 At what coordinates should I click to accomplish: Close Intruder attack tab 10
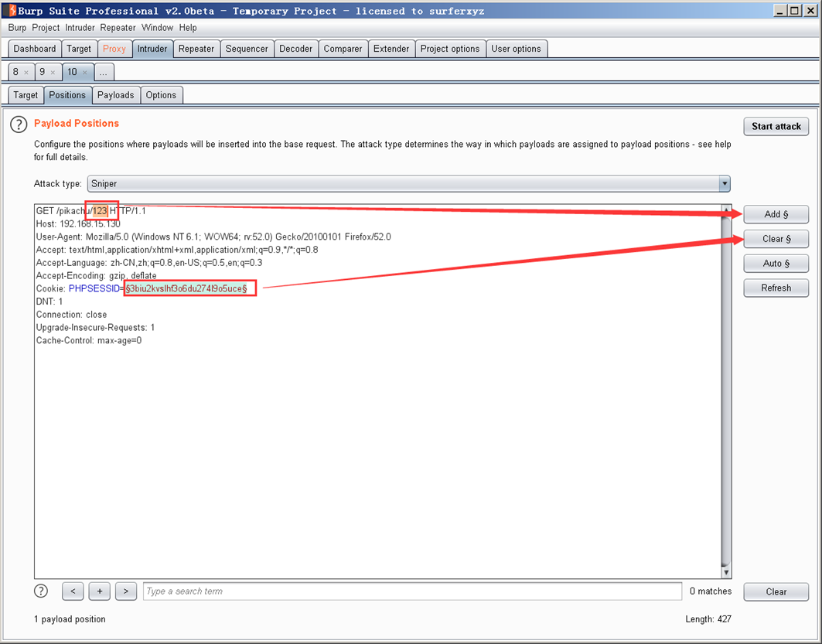(85, 73)
